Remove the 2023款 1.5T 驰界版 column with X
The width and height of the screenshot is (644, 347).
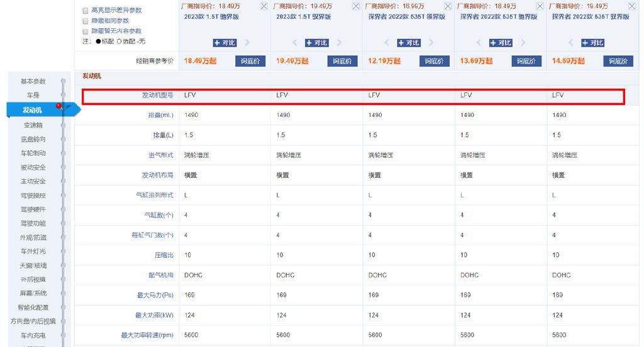point(264,6)
